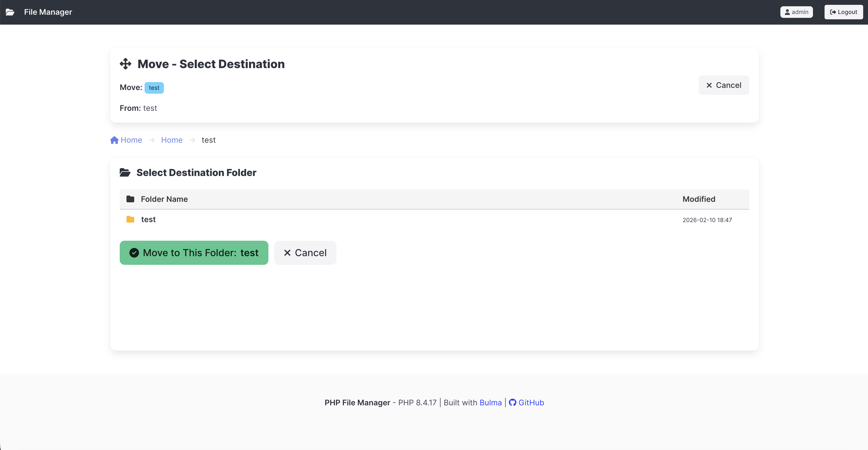Open the second Home breadcrumb link
This screenshot has width=868, height=450.
point(172,140)
